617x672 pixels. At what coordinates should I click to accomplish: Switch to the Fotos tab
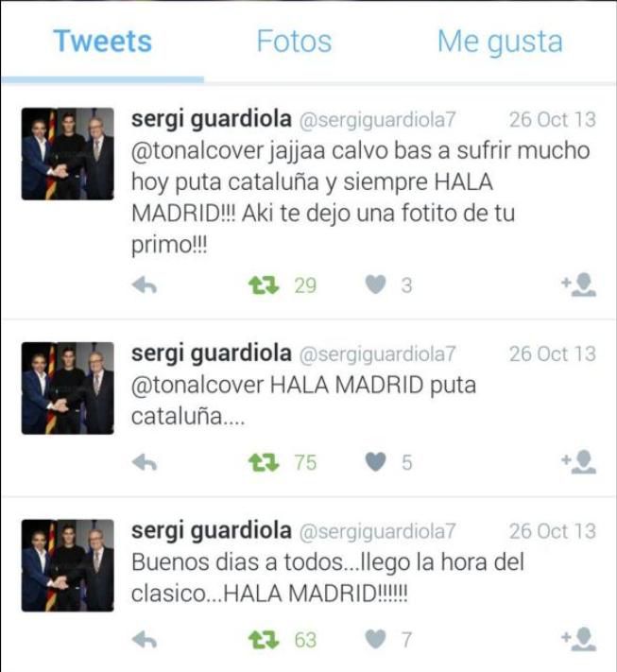[295, 42]
